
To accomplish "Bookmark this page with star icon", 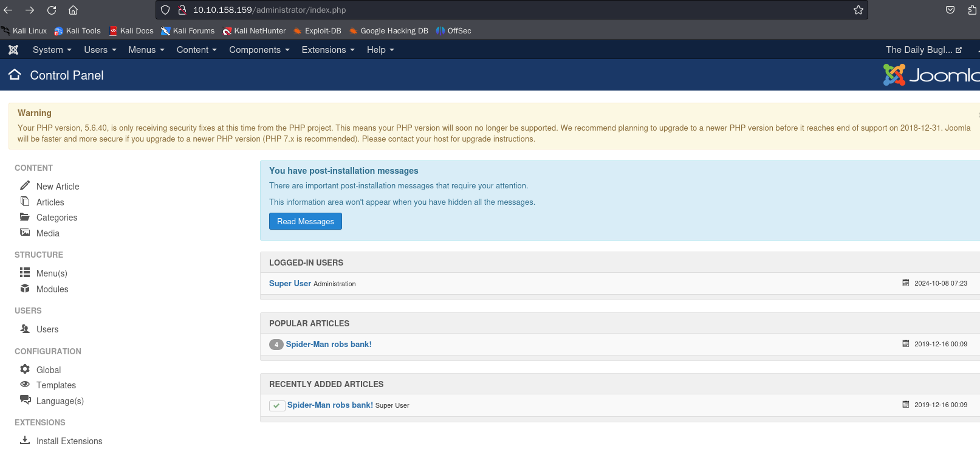I will click(858, 10).
